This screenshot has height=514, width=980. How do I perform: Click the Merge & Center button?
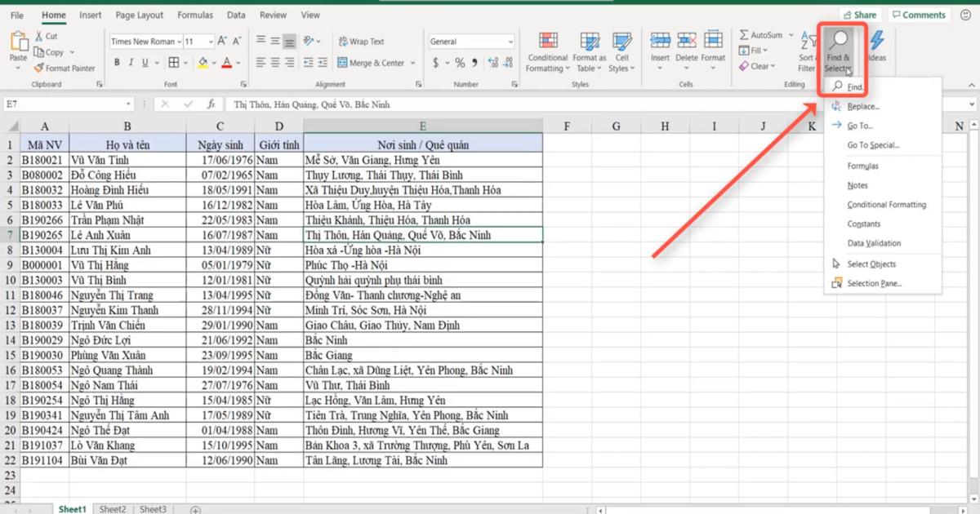pyautogui.click(x=371, y=63)
